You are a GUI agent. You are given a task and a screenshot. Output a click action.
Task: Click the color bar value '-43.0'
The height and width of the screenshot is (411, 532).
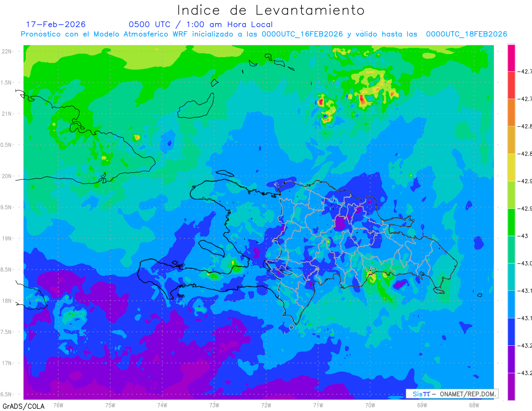(525, 263)
